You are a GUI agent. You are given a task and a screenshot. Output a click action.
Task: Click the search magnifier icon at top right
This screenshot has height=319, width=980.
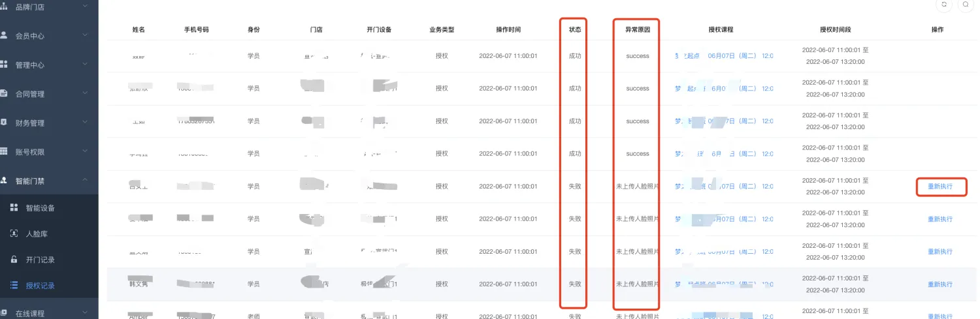965,5
